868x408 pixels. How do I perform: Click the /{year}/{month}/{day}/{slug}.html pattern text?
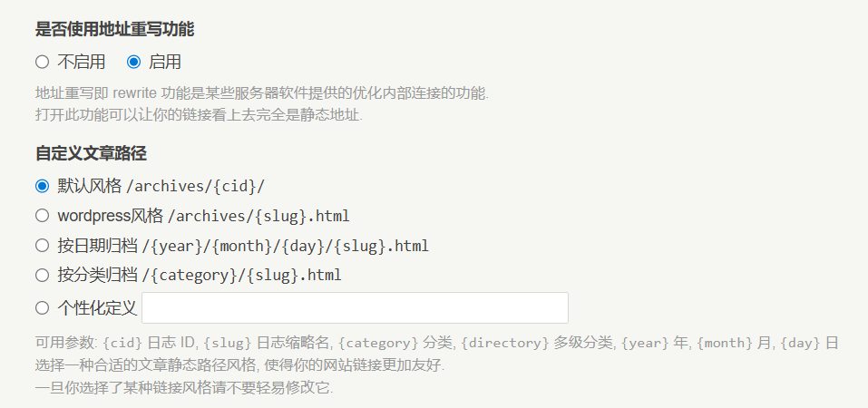pos(285,247)
